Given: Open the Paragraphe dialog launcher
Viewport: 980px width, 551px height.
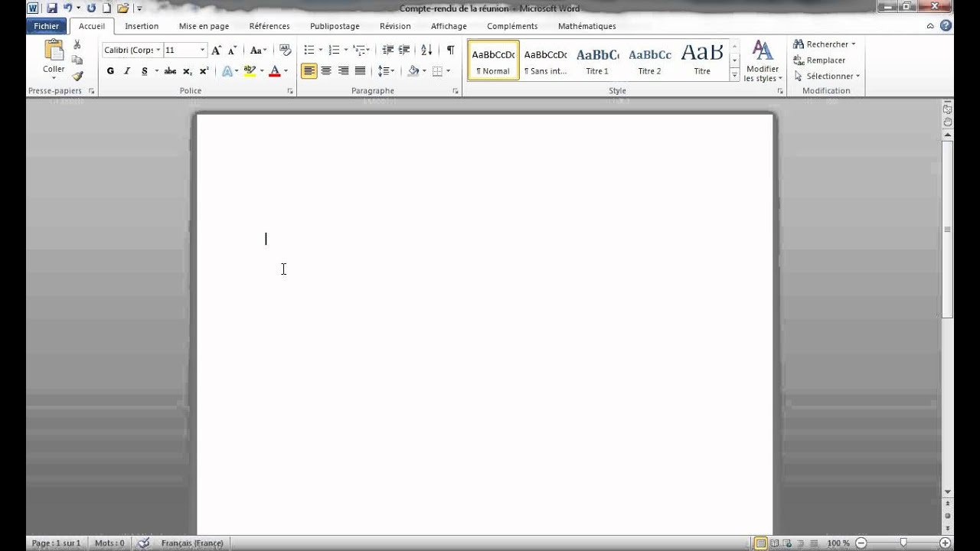Looking at the screenshot, I should 456,91.
